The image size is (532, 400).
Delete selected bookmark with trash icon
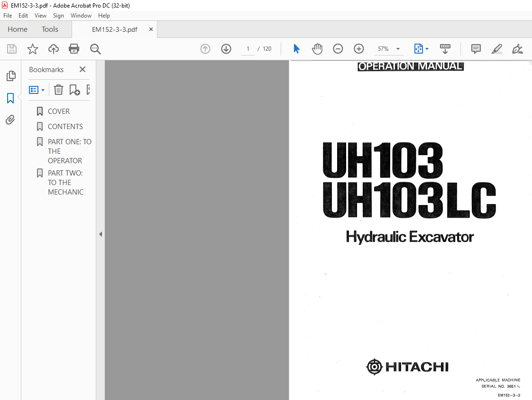(x=58, y=90)
